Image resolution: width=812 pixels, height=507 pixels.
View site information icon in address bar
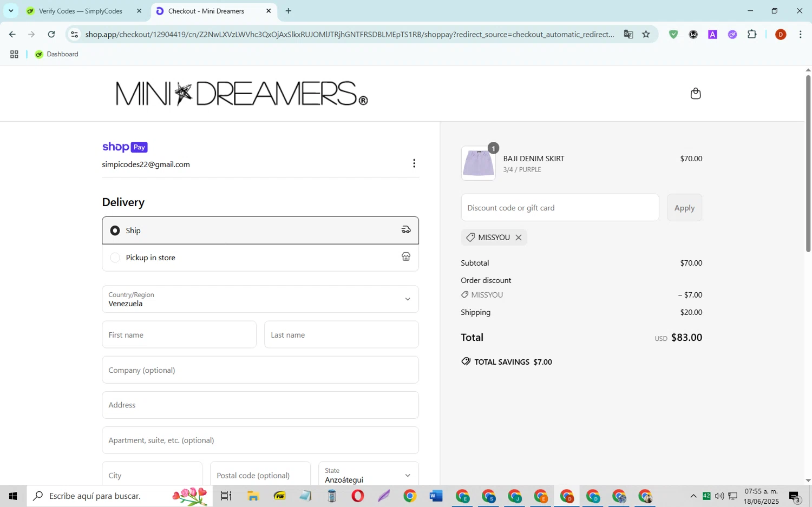click(x=75, y=34)
